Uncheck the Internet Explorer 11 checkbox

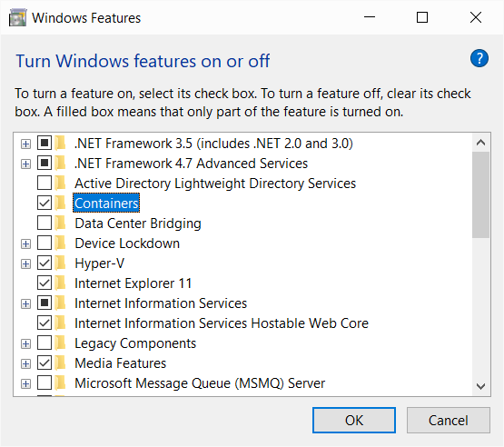click(x=44, y=283)
